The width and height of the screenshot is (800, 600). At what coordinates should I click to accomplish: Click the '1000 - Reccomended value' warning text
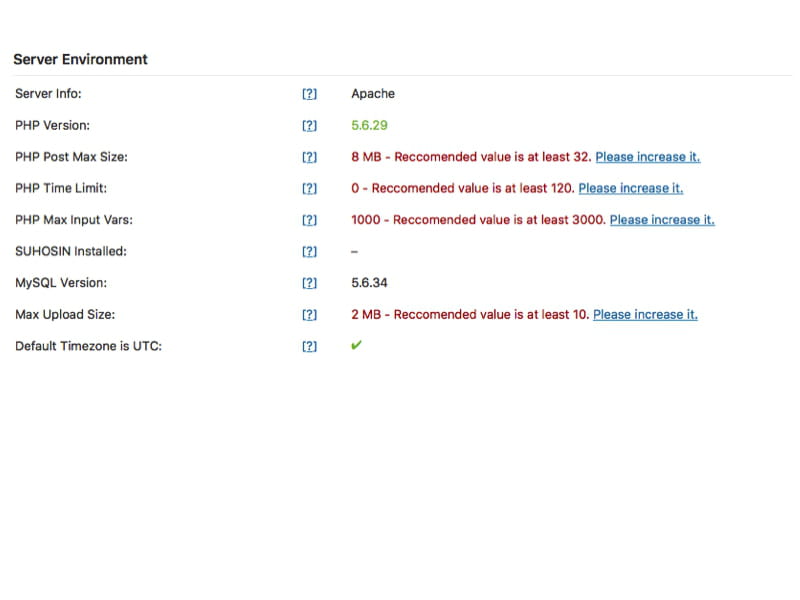478,220
